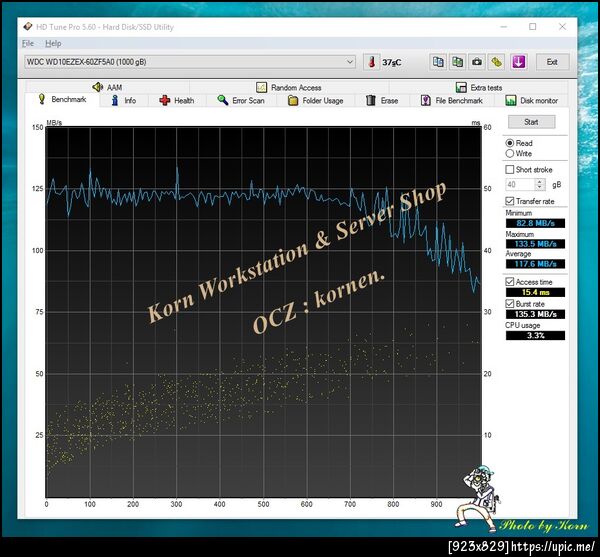This screenshot has width=600, height=557.
Task: Select the Read radio button
Action: coord(510,143)
